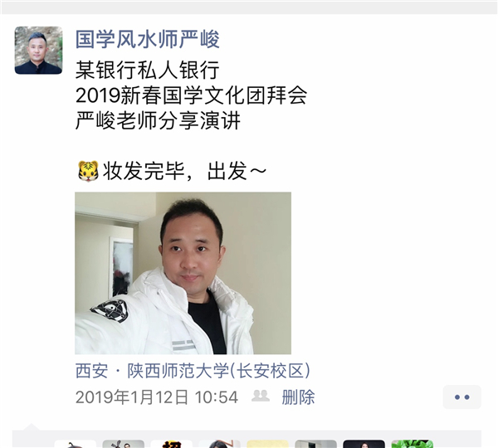
Task: Click text 2019新春国学文化团拜会
Action: (x=191, y=95)
